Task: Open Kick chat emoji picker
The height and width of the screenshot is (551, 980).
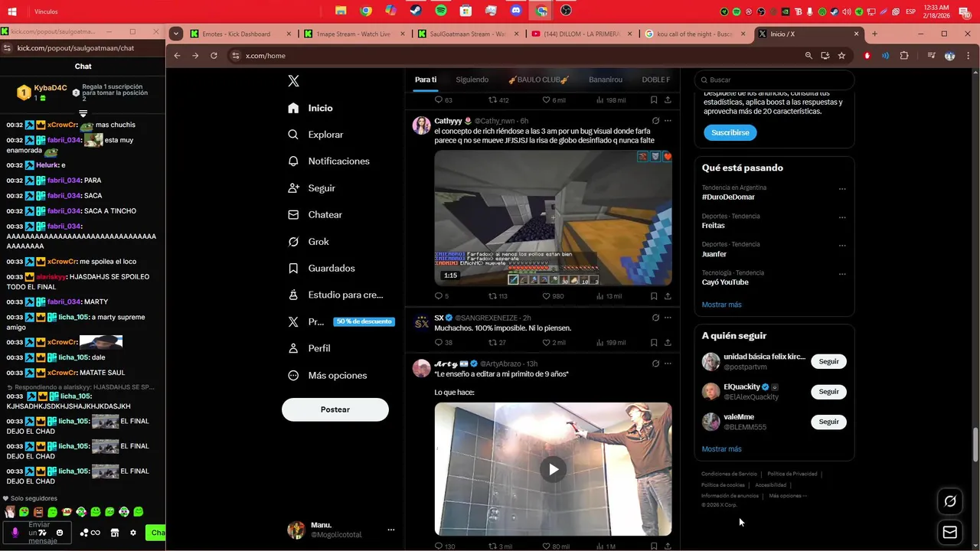Action: [x=60, y=533]
